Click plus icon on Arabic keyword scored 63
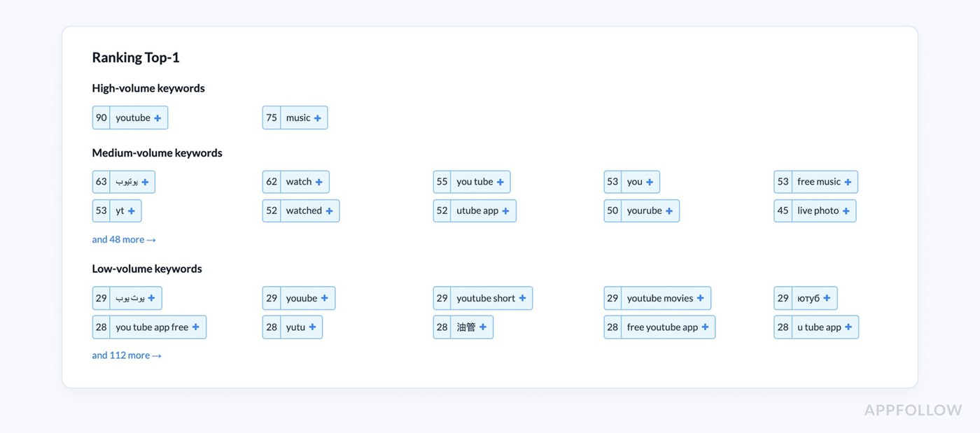The height and width of the screenshot is (433, 980). [x=145, y=182]
